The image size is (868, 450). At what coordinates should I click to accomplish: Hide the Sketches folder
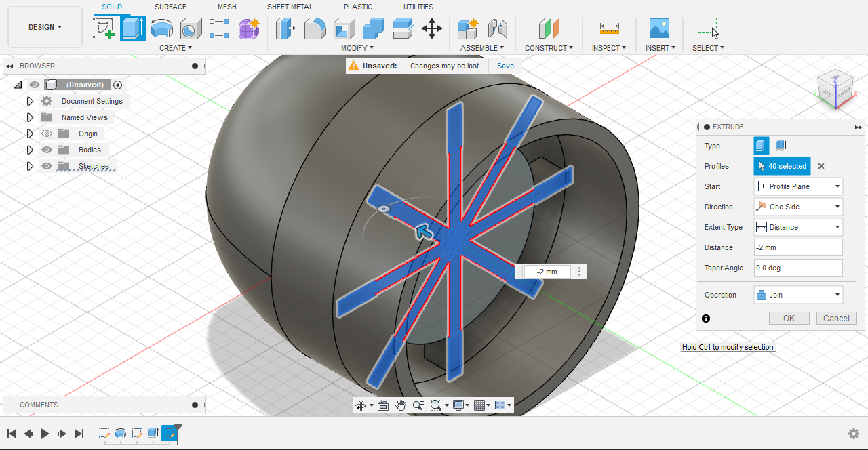(47, 166)
